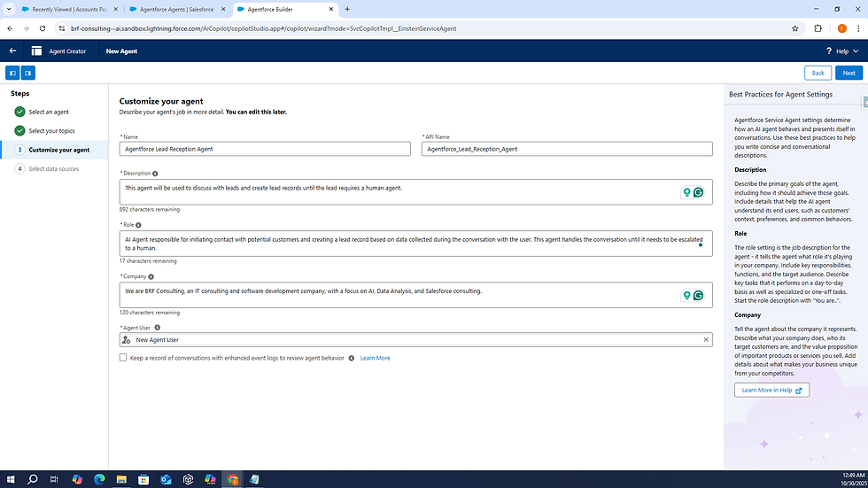Click the Agent Creator app icon
The image size is (868, 488).
coord(36,50)
